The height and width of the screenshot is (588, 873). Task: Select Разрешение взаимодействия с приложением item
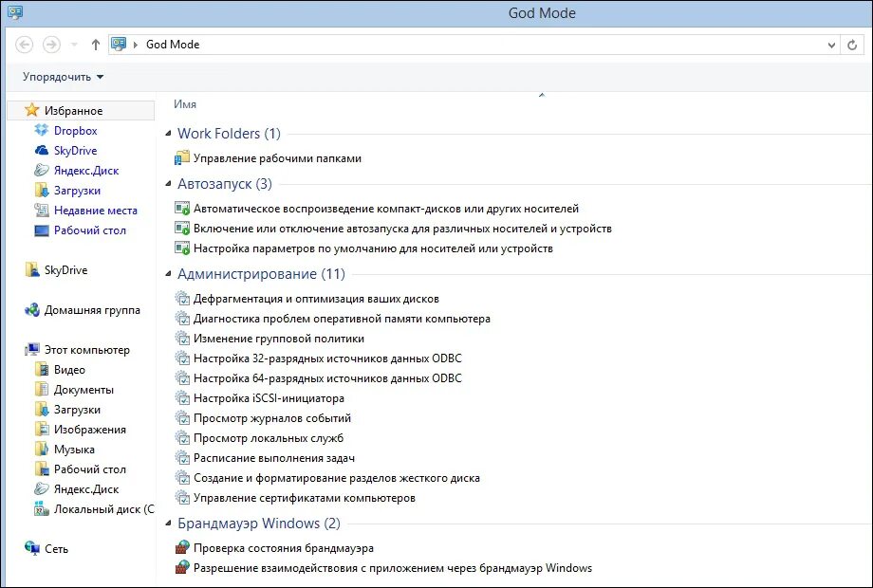pyautogui.click(x=393, y=568)
